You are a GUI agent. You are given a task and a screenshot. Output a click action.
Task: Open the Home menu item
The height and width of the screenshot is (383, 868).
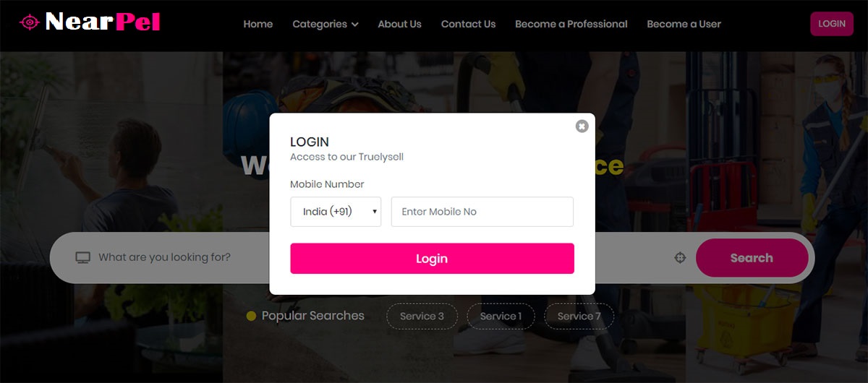click(x=258, y=24)
